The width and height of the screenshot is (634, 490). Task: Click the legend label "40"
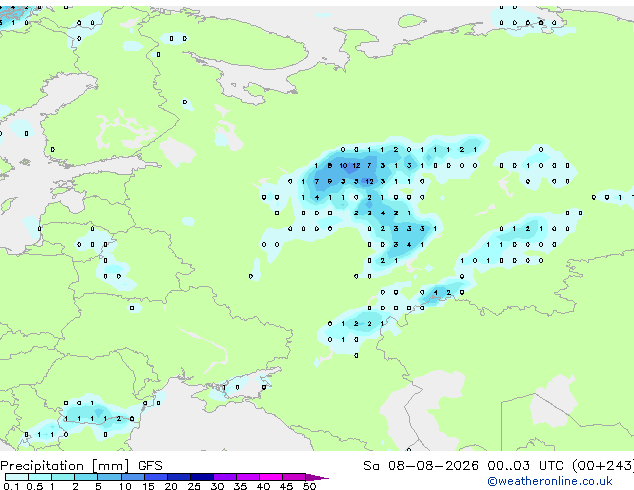pos(263,486)
